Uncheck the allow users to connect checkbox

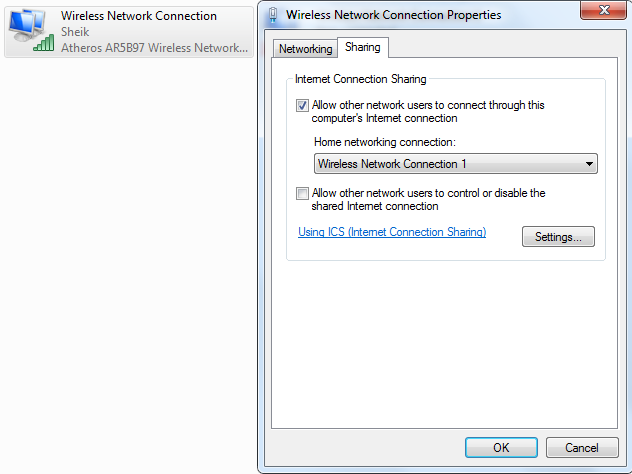click(303, 105)
